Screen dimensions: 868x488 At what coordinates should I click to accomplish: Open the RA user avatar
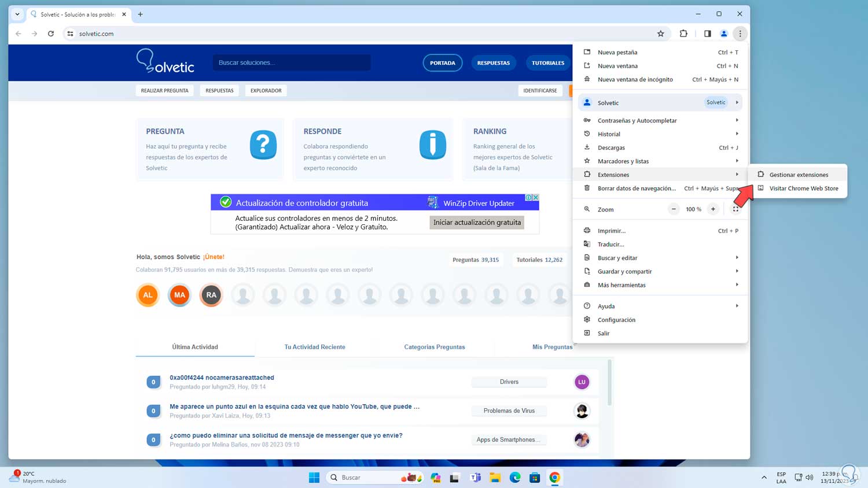pos(211,295)
